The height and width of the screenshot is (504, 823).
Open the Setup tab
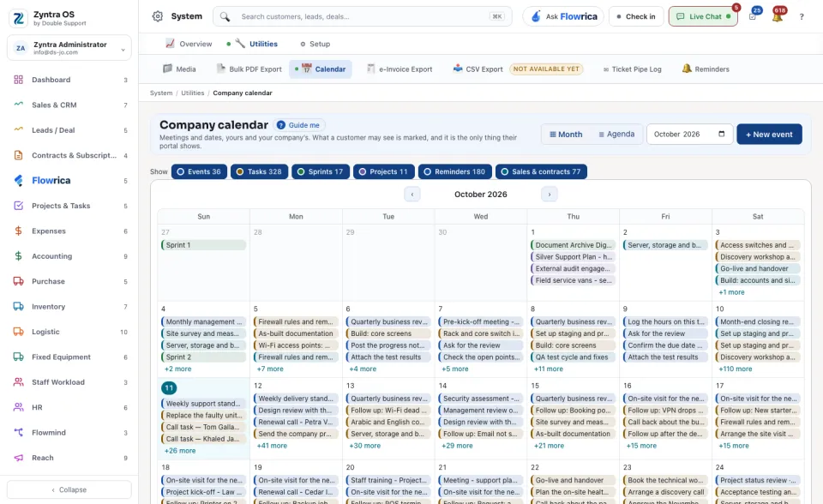tap(315, 44)
